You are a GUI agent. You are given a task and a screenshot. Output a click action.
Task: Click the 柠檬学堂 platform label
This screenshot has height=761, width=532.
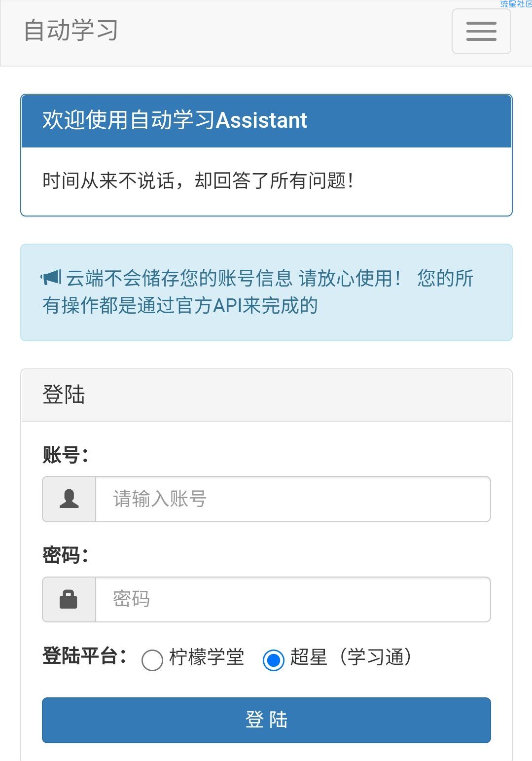point(206,657)
